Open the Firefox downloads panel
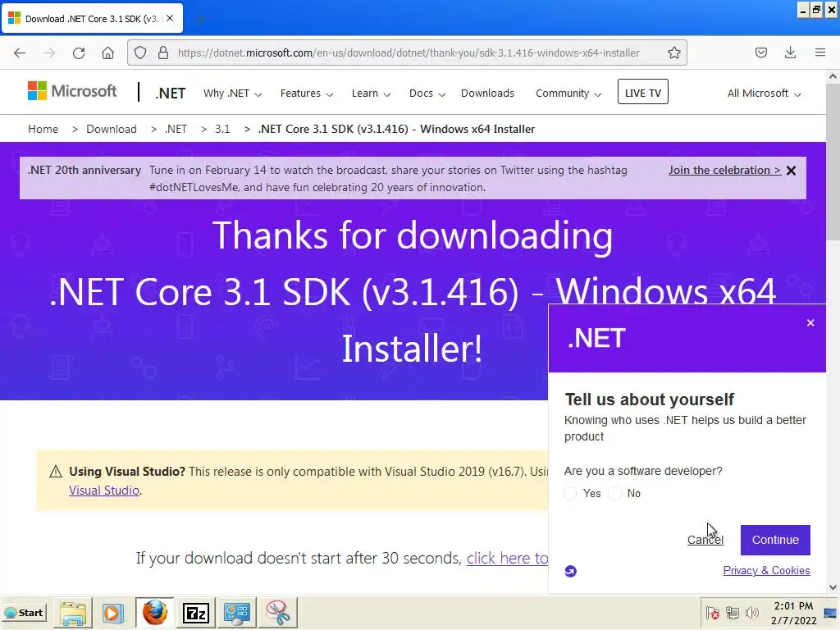 pyautogui.click(x=790, y=52)
